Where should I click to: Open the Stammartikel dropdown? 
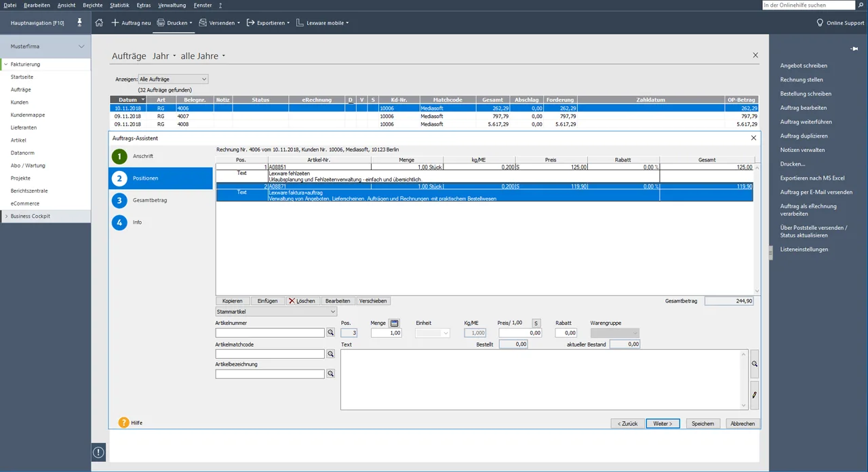pyautogui.click(x=276, y=311)
